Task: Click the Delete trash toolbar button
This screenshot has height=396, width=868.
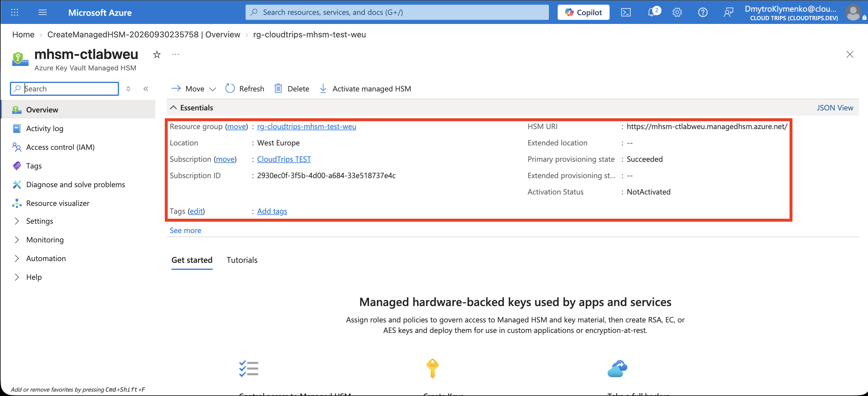Action: click(292, 89)
